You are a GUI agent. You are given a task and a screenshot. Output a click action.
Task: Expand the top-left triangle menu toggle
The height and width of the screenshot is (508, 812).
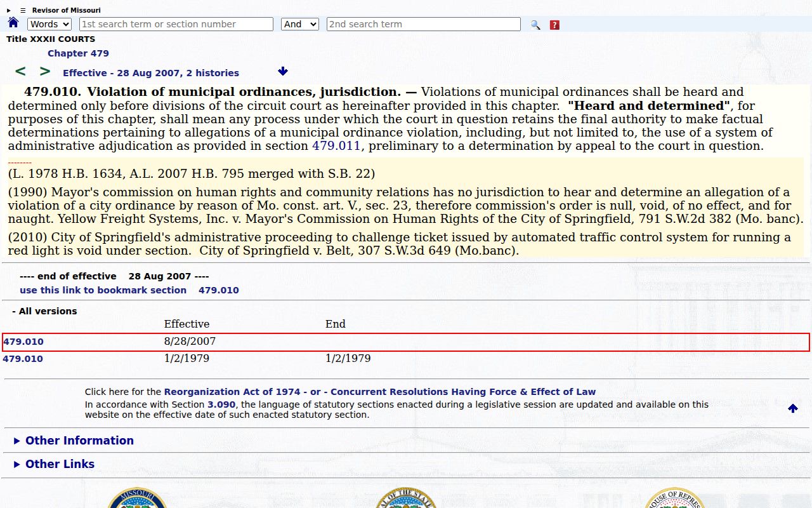(x=9, y=10)
